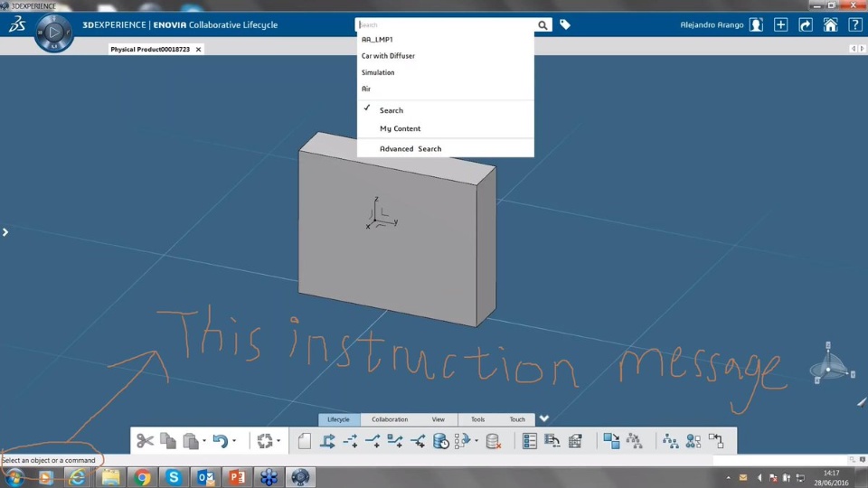
Task: Open the Paste options dropdown arrow
Action: pos(204,441)
